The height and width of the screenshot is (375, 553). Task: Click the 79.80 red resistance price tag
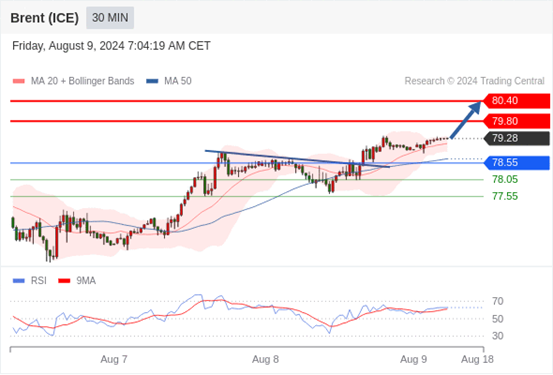pos(517,121)
